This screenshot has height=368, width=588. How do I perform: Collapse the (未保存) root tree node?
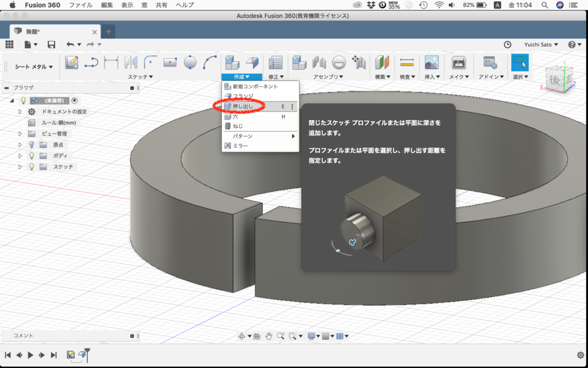12,101
